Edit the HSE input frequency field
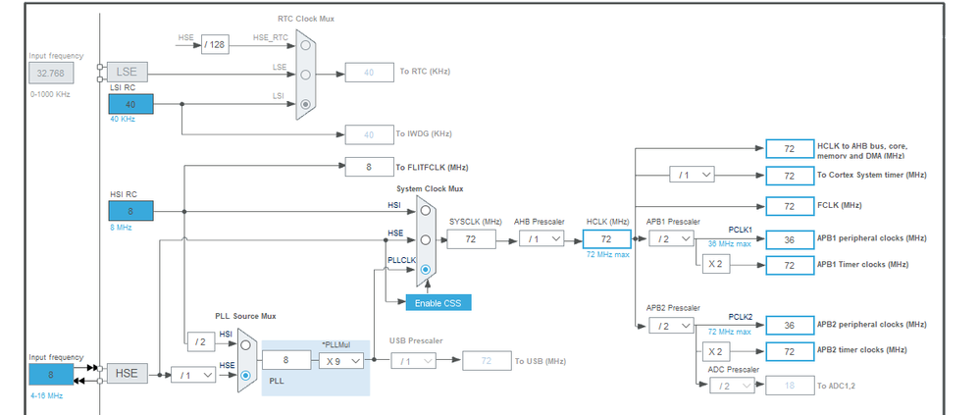This screenshot has height=415, width=980. pyautogui.click(x=51, y=375)
